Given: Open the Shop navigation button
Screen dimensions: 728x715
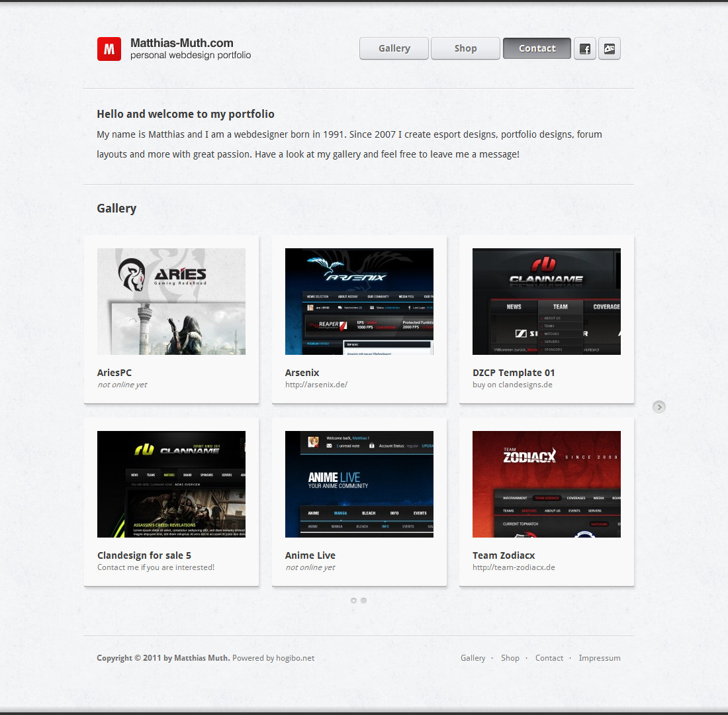Looking at the screenshot, I should [466, 48].
